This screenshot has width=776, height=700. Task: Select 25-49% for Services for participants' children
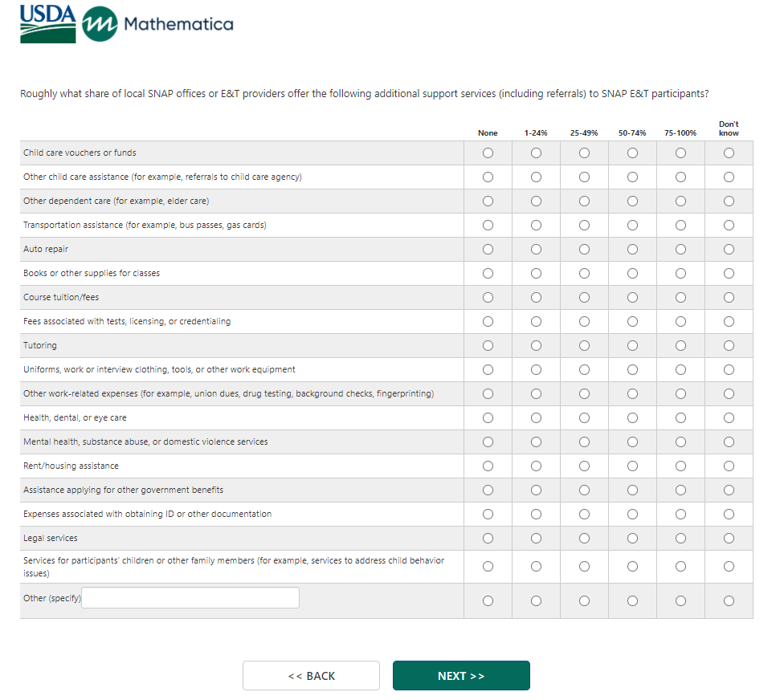pyautogui.click(x=585, y=567)
